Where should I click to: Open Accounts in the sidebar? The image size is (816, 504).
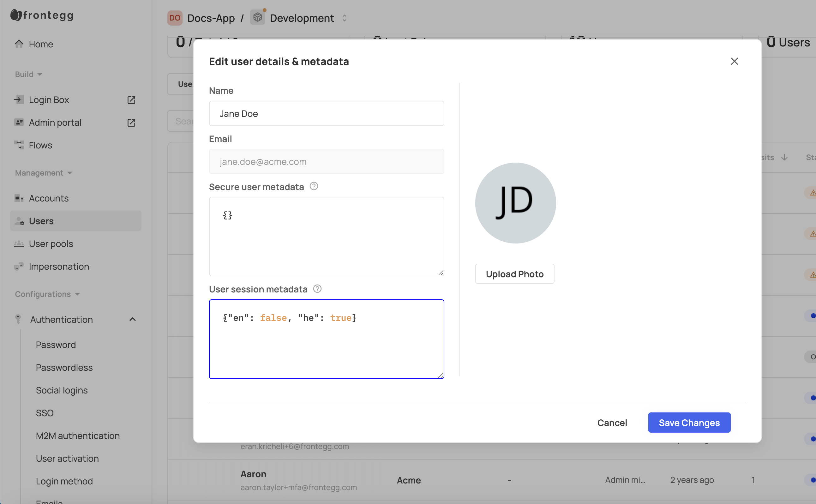[49, 198]
